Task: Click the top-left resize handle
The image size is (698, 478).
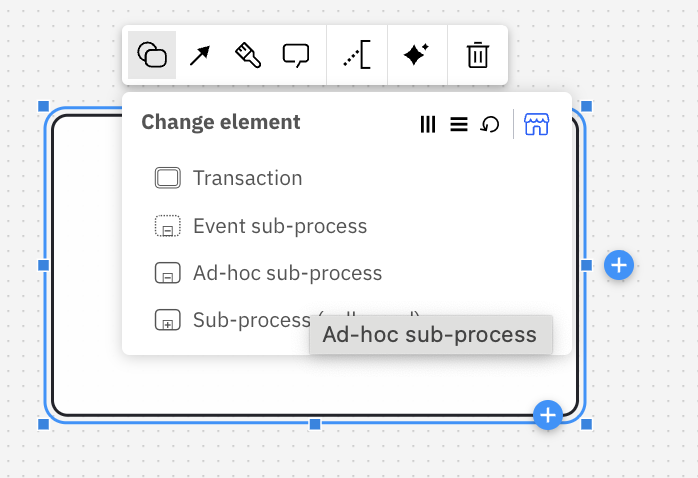Action: coord(43,106)
